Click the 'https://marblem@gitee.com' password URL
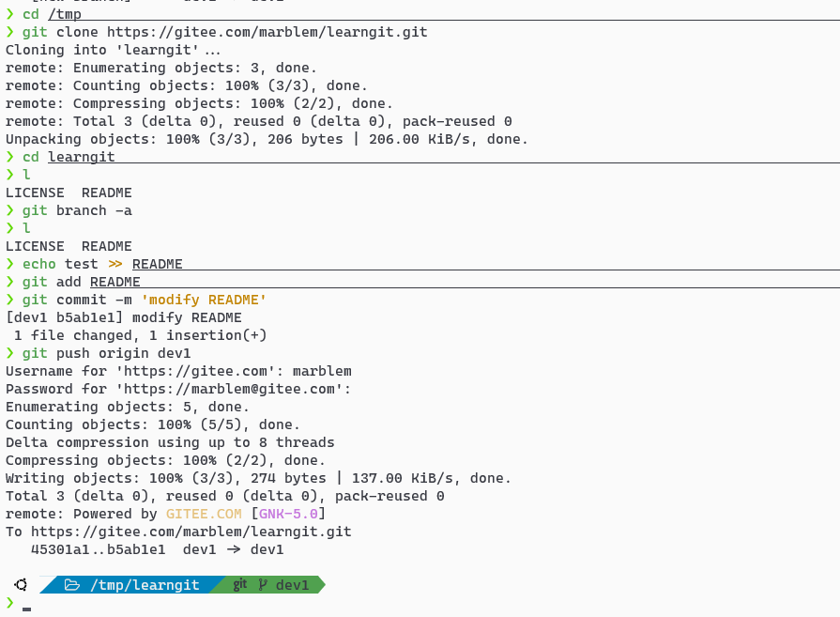840x617 pixels. (x=229, y=389)
